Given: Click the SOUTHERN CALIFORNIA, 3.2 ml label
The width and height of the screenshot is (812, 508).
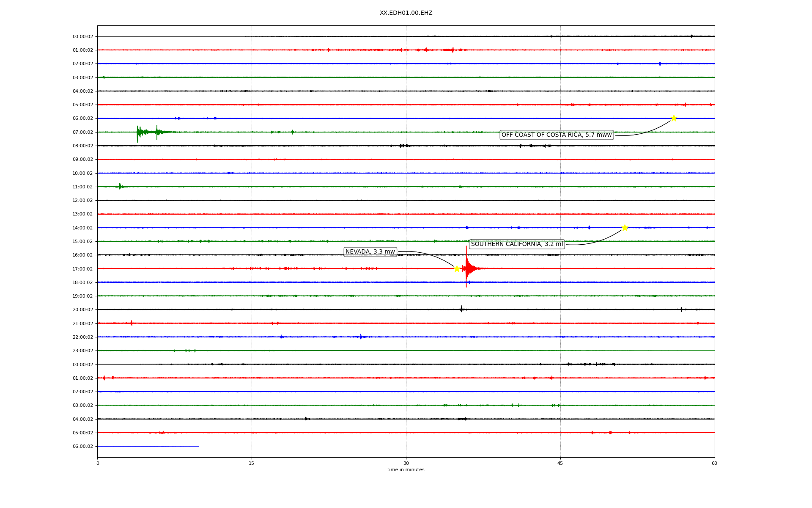Looking at the screenshot, I should pos(517,244).
